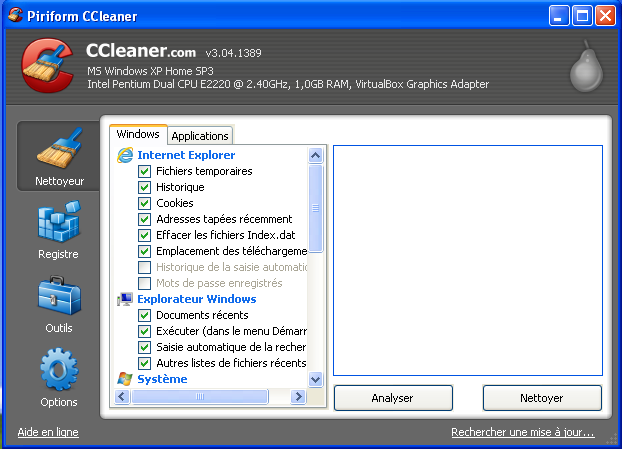The image size is (622, 449).
Task: Click the CCleaner logo in header
Action: pyautogui.click(x=48, y=65)
